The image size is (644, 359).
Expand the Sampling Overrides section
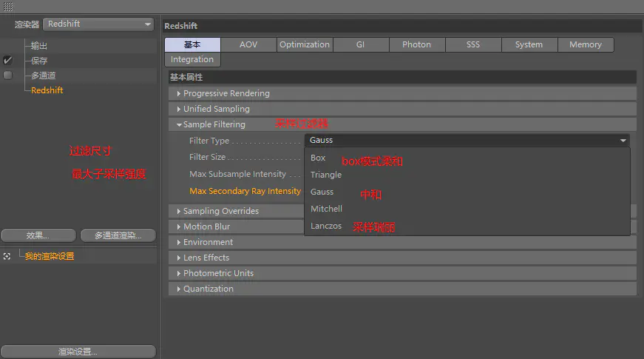236,211
